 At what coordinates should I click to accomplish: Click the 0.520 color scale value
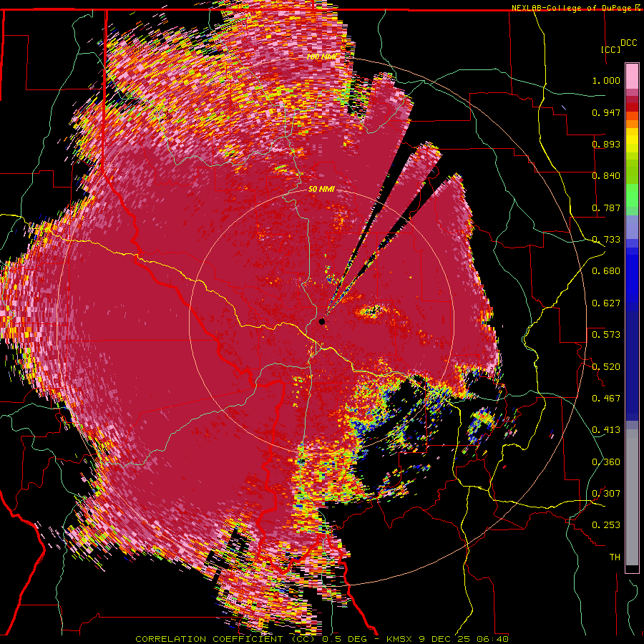pos(606,367)
